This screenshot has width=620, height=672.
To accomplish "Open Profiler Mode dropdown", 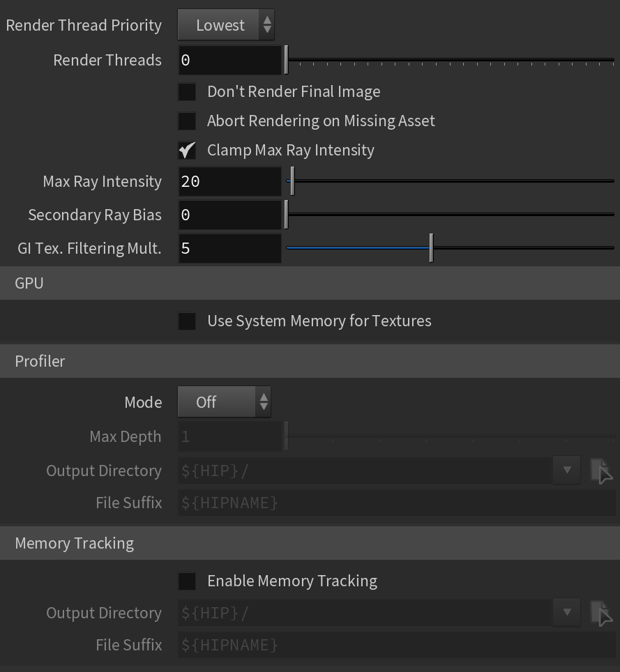I will click(225, 402).
